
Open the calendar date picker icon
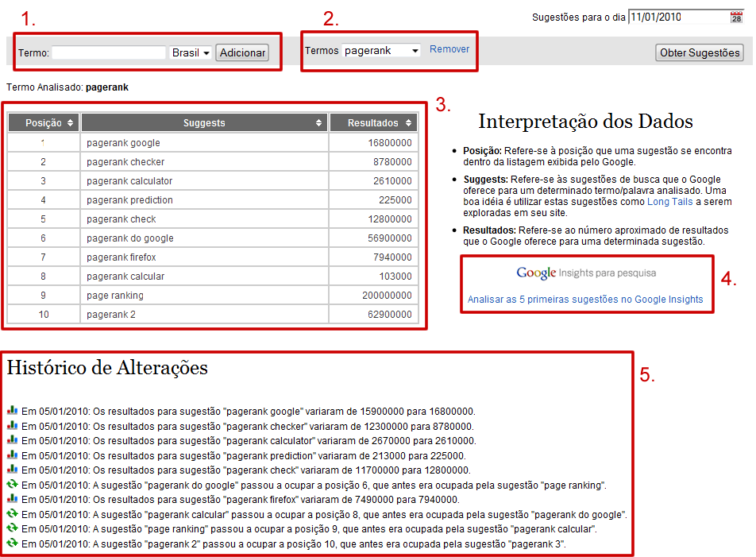tap(735, 17)
